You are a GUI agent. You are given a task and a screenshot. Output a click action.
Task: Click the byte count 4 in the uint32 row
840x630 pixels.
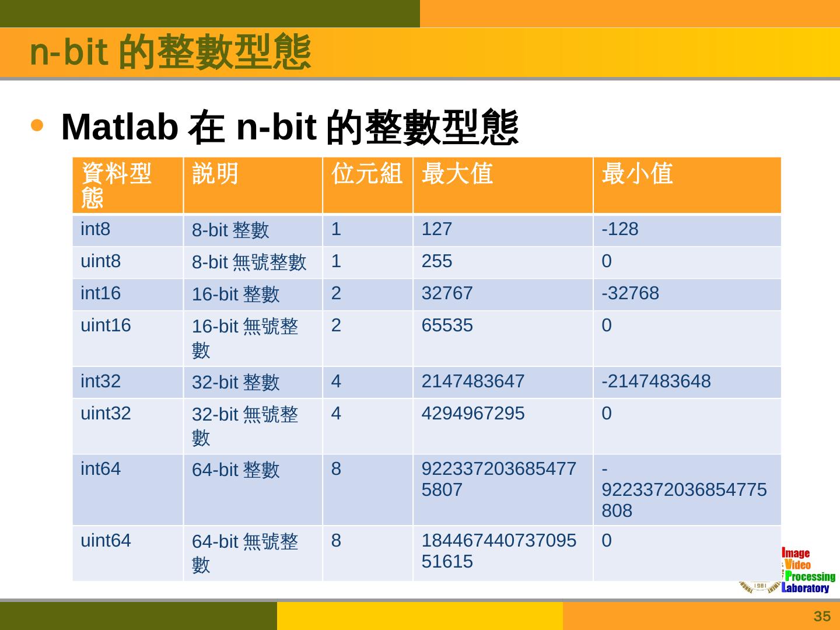(336, 414)
